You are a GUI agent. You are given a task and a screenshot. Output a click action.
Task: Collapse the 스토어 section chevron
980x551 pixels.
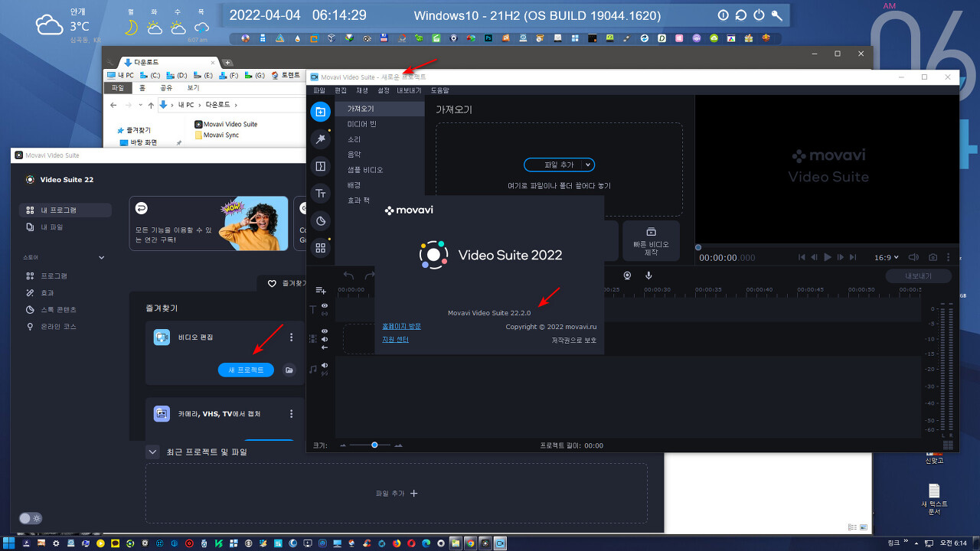(101, 258)
